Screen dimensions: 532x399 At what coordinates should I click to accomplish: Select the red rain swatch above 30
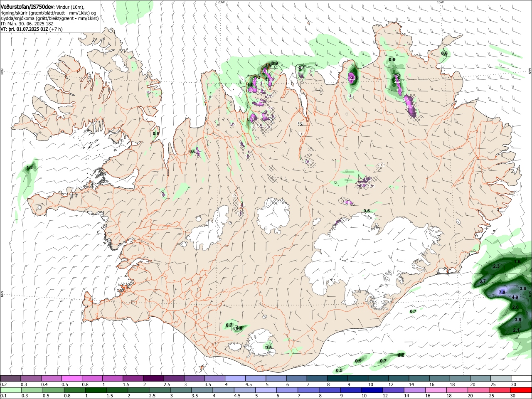pyautogui.click(x=521, y=390)
